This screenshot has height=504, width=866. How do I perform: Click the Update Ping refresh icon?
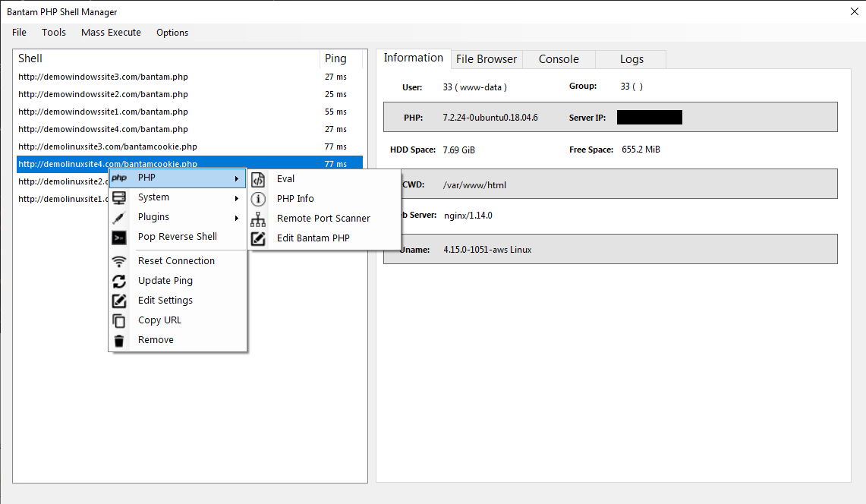(119, 280)
